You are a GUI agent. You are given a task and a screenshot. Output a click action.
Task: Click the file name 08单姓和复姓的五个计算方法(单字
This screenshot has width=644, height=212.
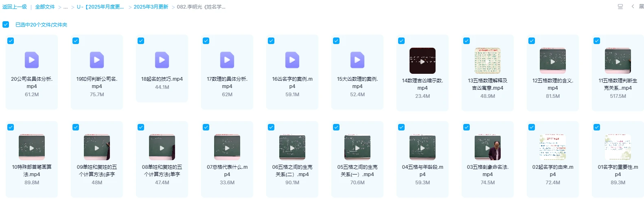[162, 171]
